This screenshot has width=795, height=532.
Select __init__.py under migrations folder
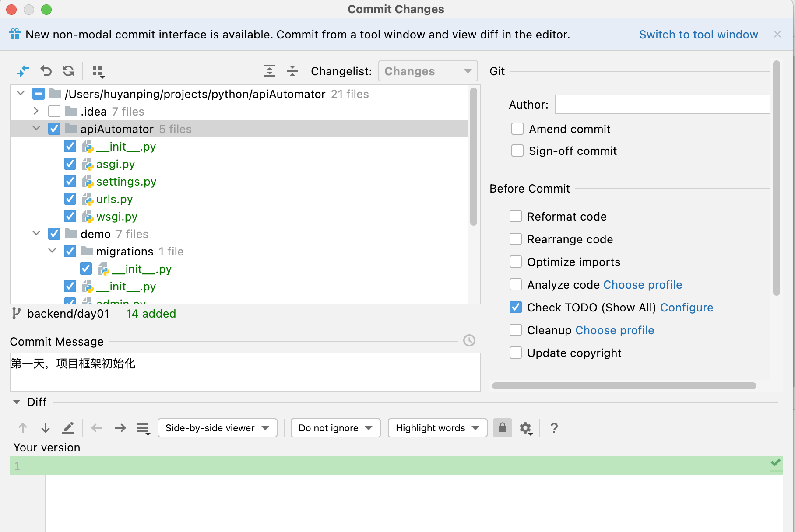point(239,269)
